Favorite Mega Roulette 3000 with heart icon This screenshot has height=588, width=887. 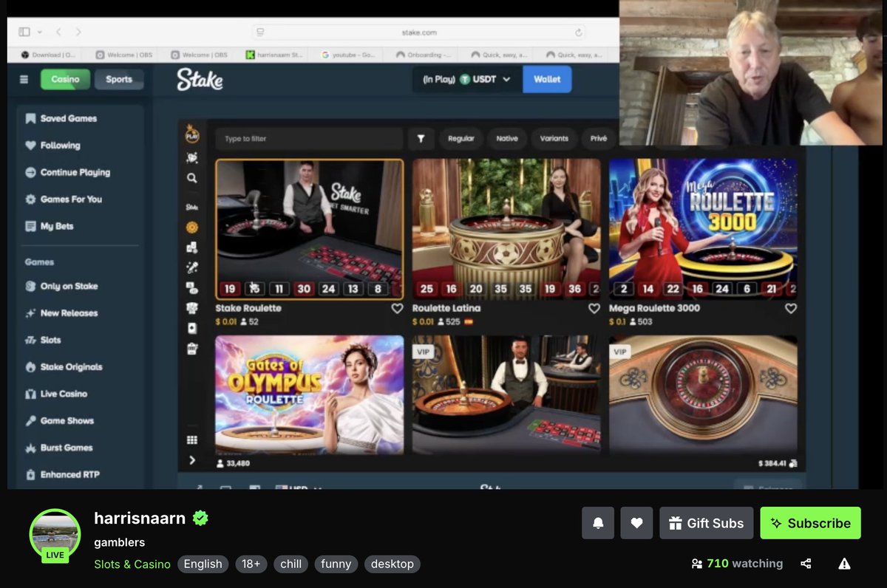point(791,309)
